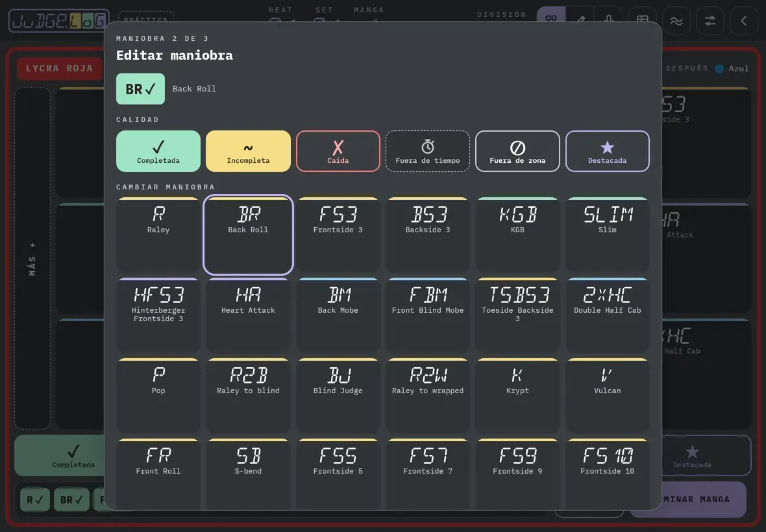The image size is (766, 532).
Task: Pick the KGB trick tile
Action: pyautogui.click(x=517, y=235)
